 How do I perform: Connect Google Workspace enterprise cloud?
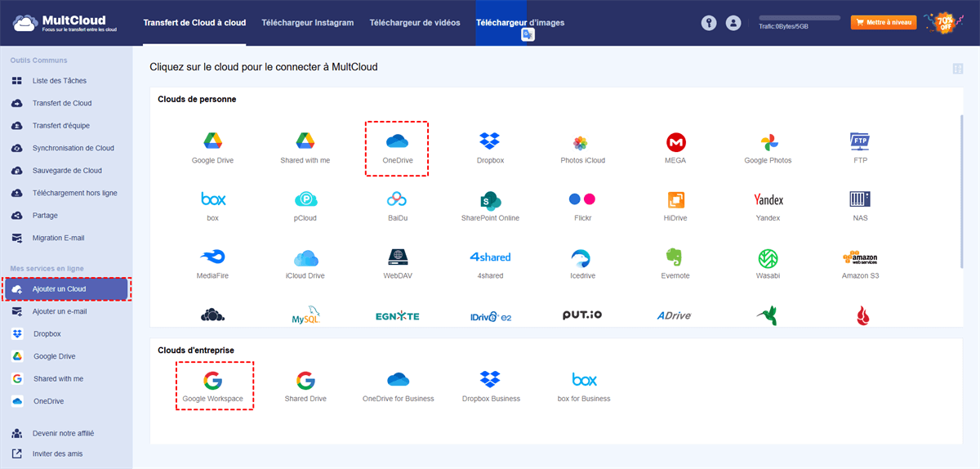(x=212, y=386)
